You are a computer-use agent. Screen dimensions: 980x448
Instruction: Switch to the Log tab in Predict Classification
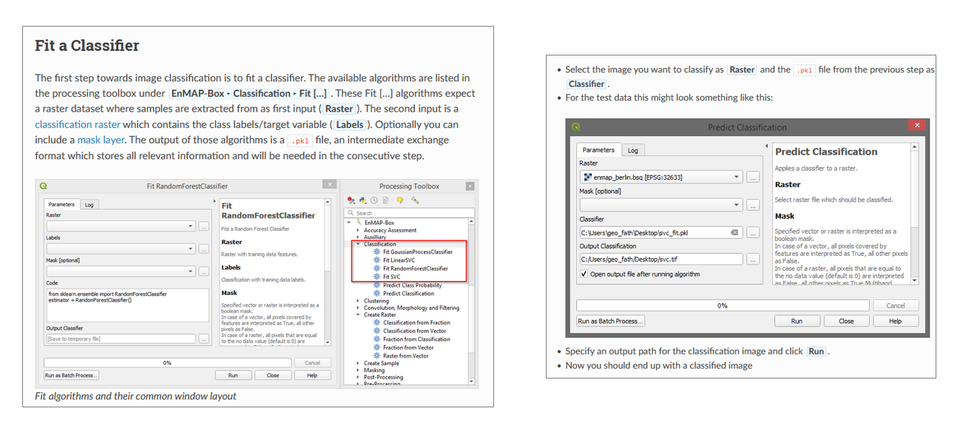pos(633,150)
